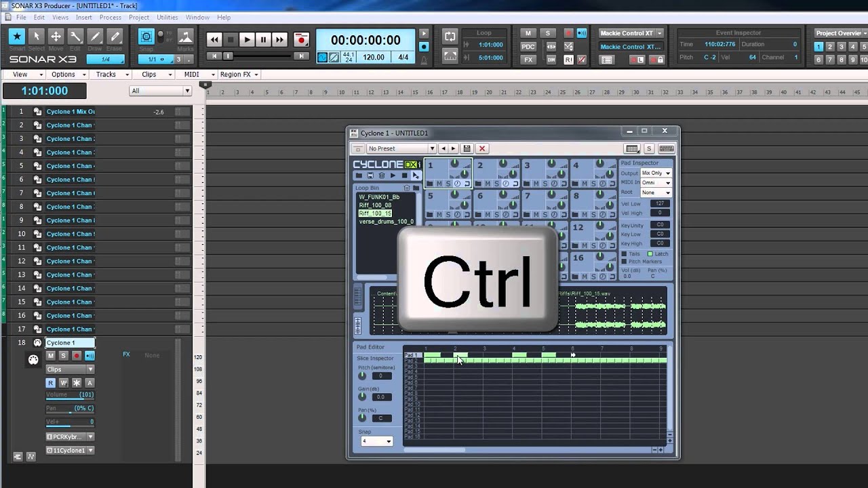Open the View menu in Track view
Screen dimensions: 868x488
pos(24,75)
